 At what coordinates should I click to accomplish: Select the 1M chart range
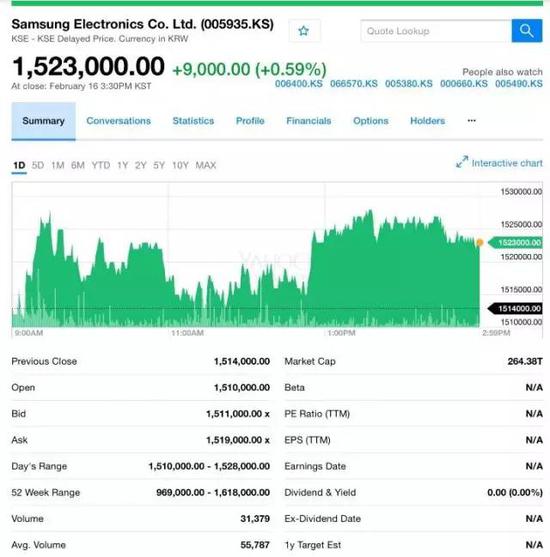click(x=58, y=165)
